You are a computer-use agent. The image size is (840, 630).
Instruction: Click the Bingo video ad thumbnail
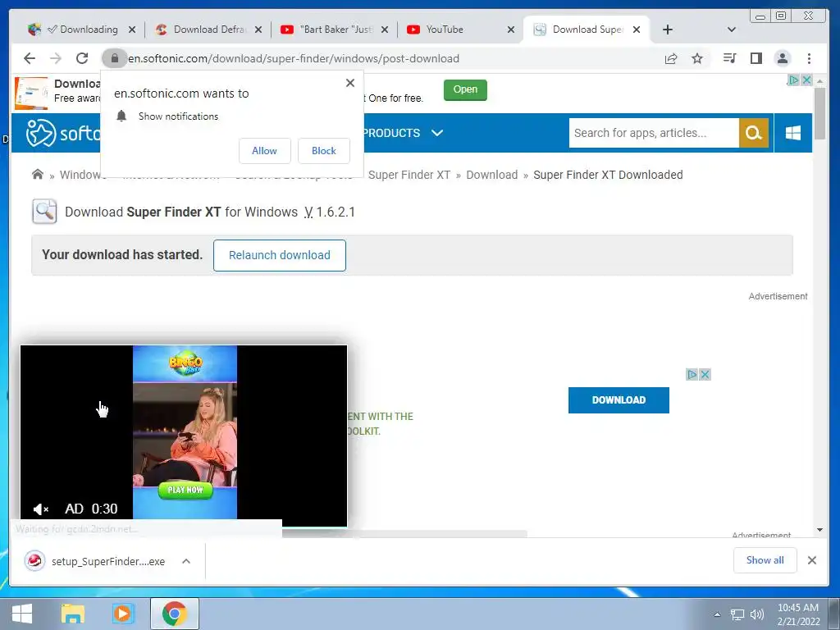tap(185, 432)
